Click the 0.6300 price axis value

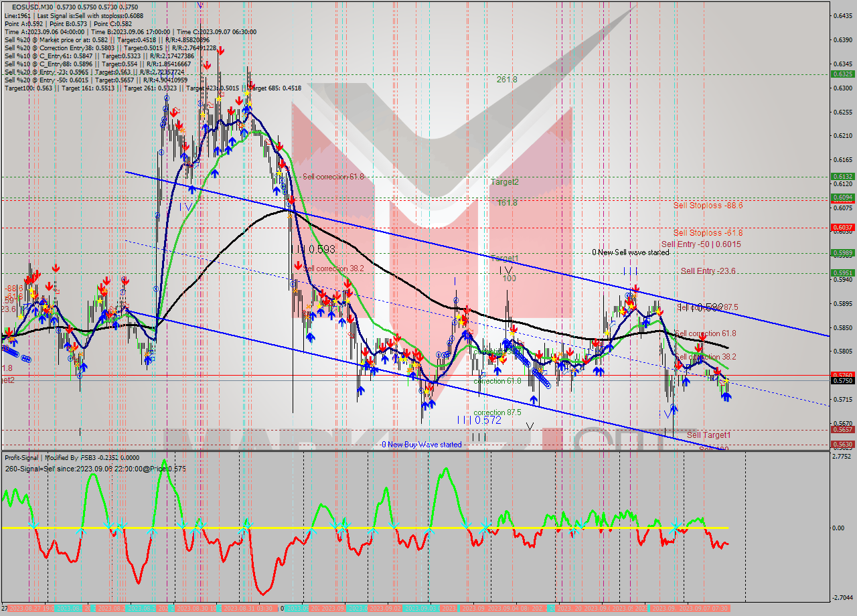point(842,88)
